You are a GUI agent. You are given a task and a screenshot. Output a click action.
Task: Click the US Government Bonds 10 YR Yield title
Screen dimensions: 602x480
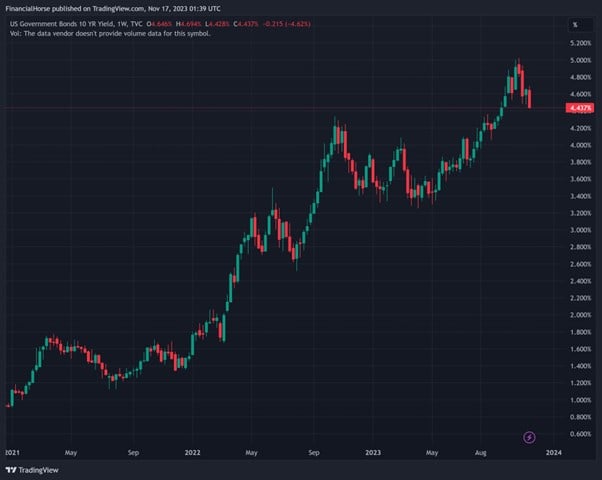click(76, 24)
